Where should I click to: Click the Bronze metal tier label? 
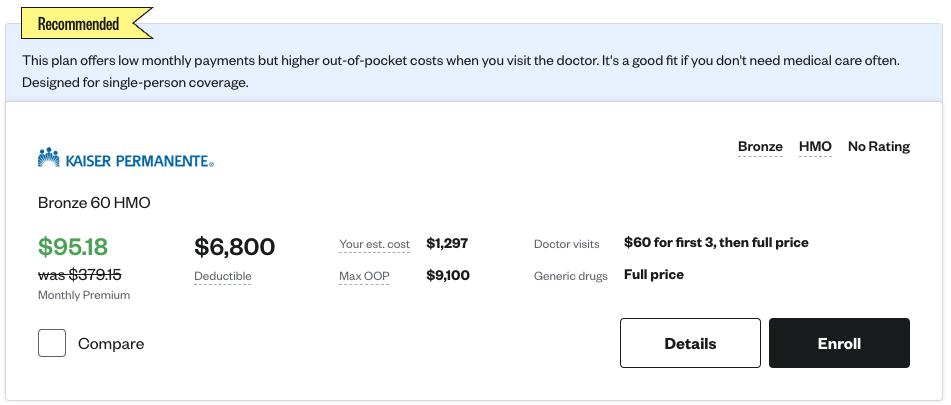point(760,147)
